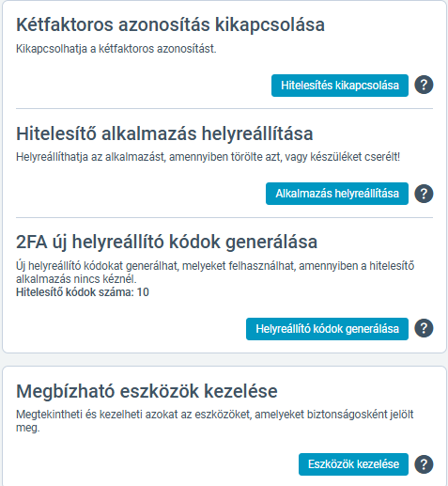448x486 pixels.
Task: Click gray gap between the two cards
Action: pyautogui.click(x=224, y=359)
